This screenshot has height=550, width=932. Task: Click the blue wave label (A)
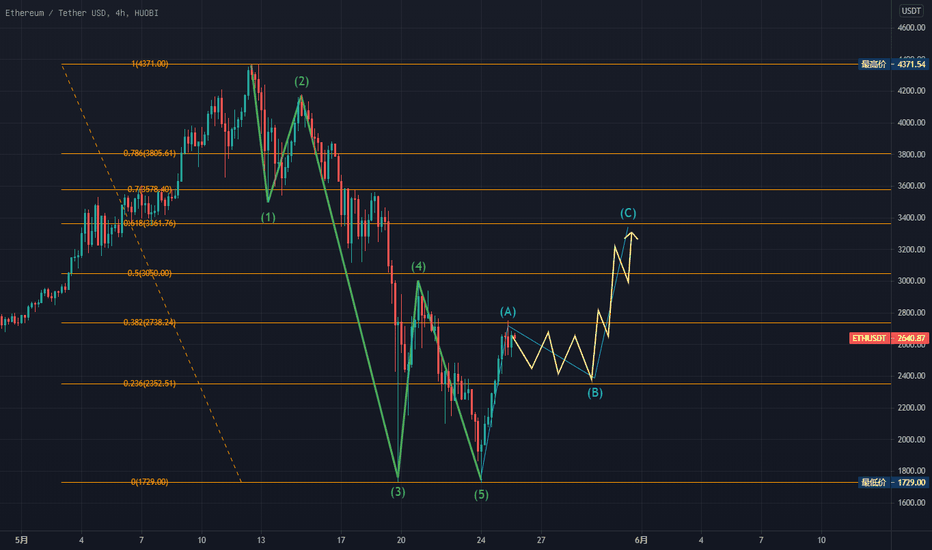[508, 312]
